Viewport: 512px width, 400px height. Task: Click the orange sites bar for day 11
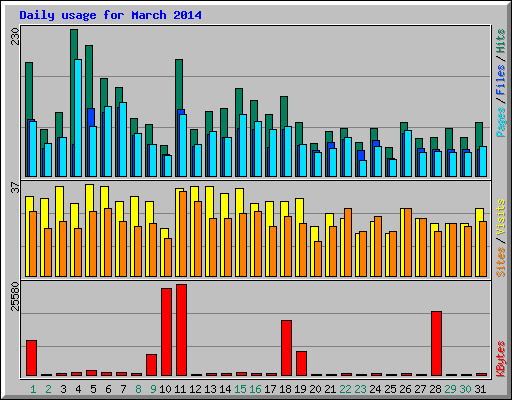183,234
